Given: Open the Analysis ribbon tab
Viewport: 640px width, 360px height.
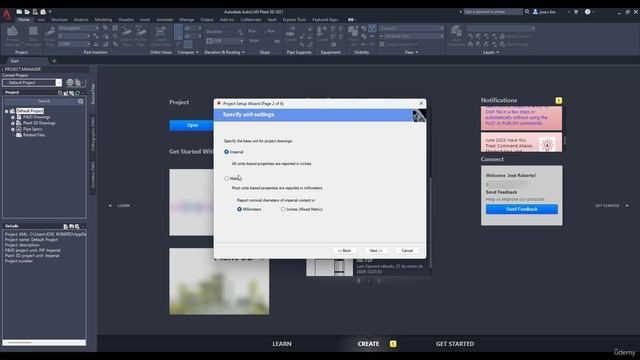Looking at the screenshot, I should (x=81, y=20).
